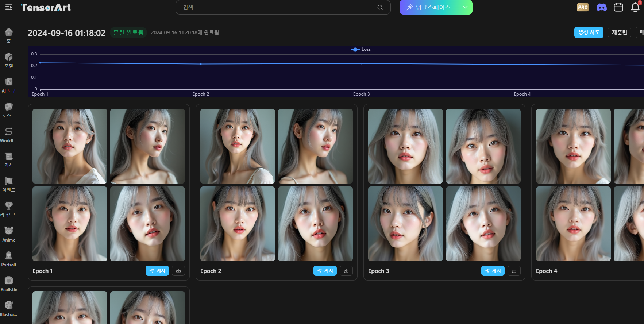Image resolution: width=644 pixels, height=324 pixels.
Task: Open the Realistic category in sidebar
Action: (9, 284)
